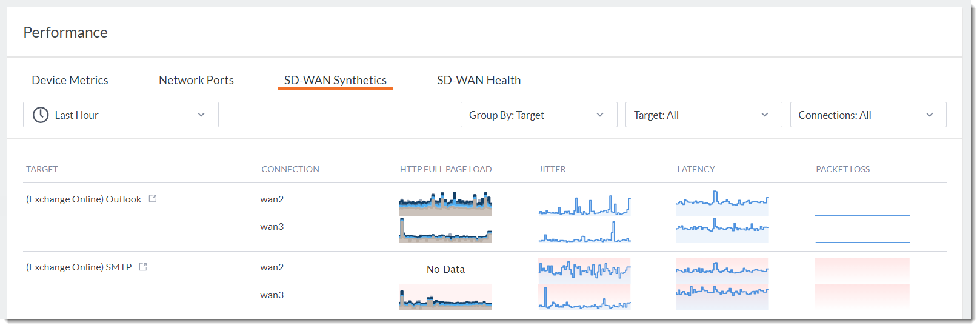Open Outlook wan2 HTTP full page load chart

[x=445, y=204]
